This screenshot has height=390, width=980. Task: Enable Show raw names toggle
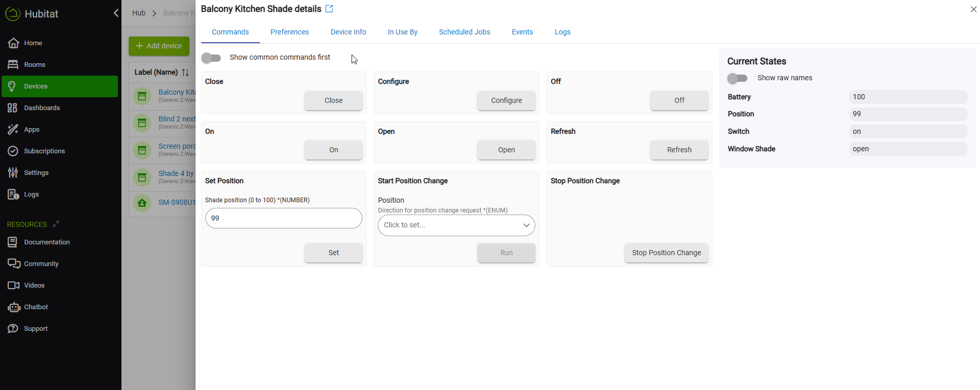[737, 78]
